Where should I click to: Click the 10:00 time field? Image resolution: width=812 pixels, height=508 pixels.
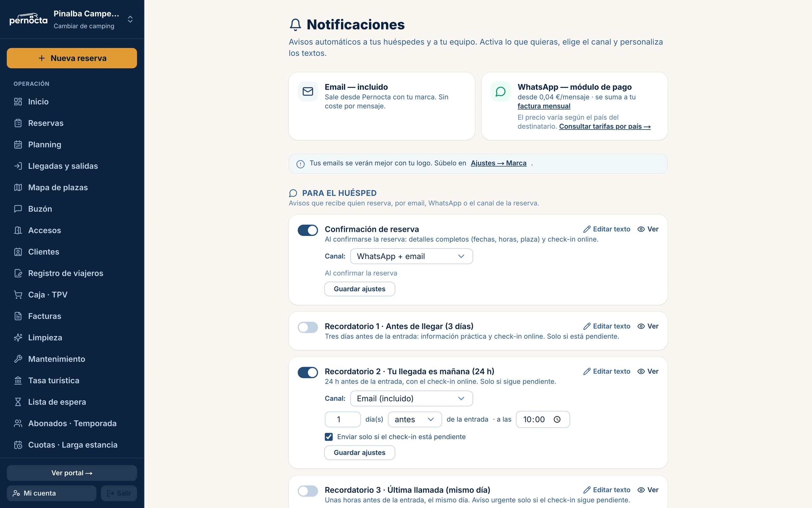point(543,419)
